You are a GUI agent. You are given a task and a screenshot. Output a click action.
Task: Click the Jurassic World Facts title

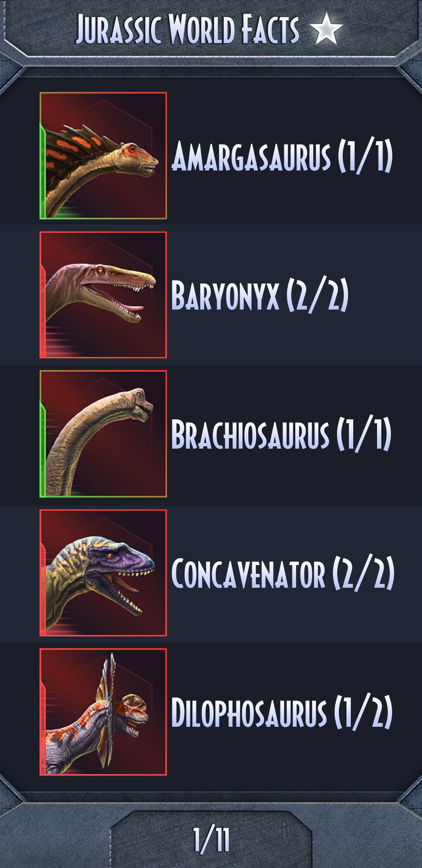[188, 29]
